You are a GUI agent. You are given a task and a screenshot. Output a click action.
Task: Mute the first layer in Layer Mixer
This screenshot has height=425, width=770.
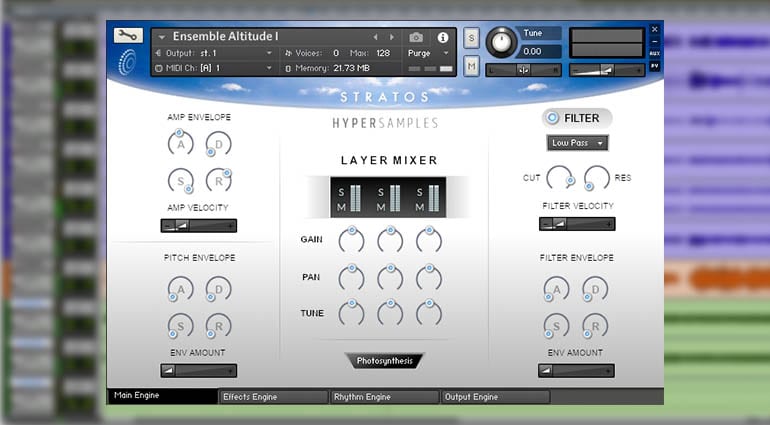341,207
